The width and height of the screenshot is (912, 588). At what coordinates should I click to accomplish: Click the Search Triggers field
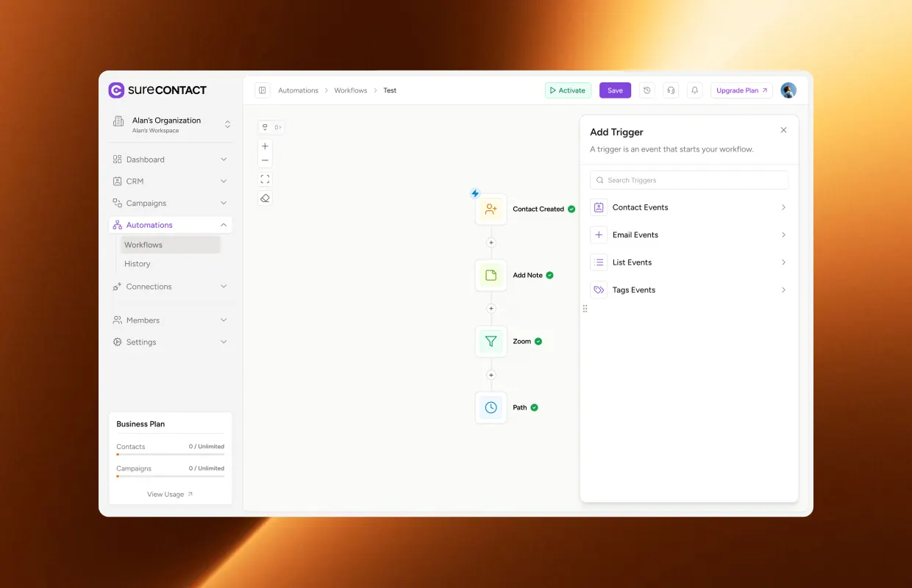pyautogui.click(x=689, y=180)
